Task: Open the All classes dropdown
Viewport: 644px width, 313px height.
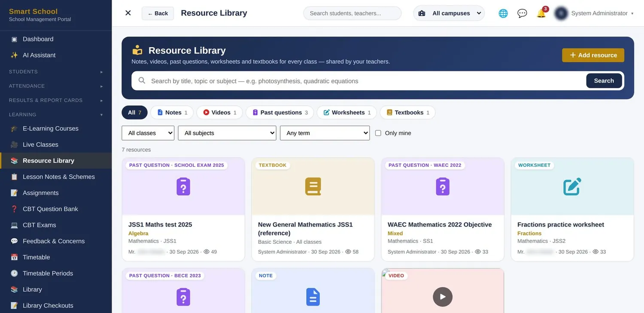Action: [148, 133]
